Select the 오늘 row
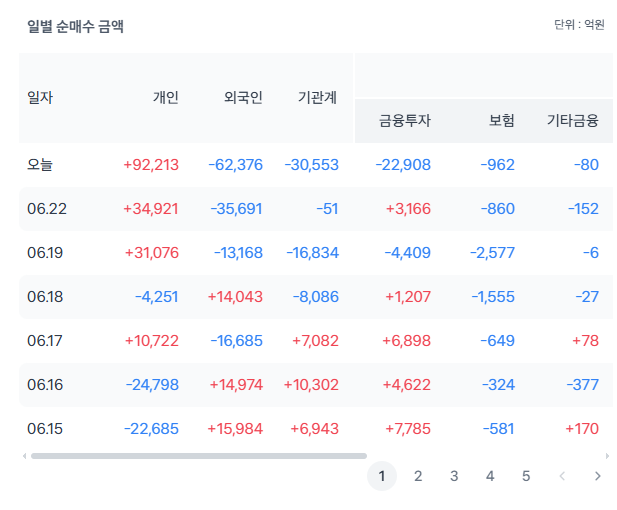 click(316, 165)
